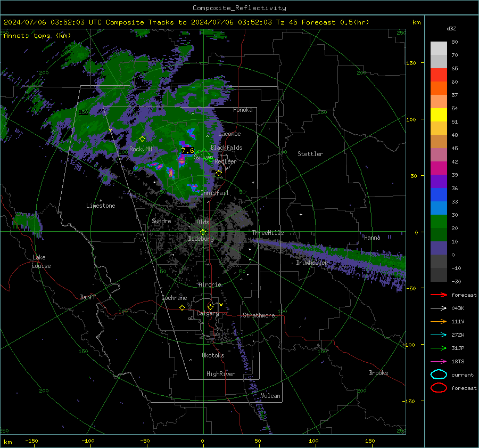Click the white 04DK track arrow
Viewport: 479px width, 448px height.
(x=439, y=308)
